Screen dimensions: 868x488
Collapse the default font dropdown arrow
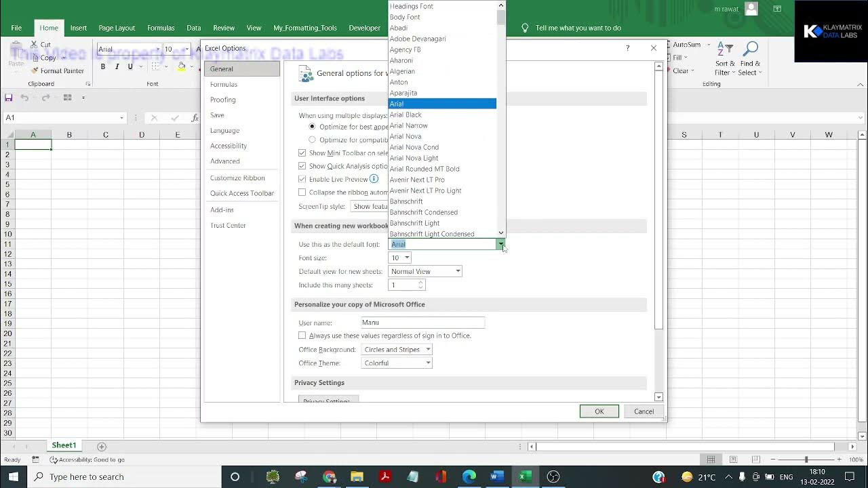pos(500,244)
